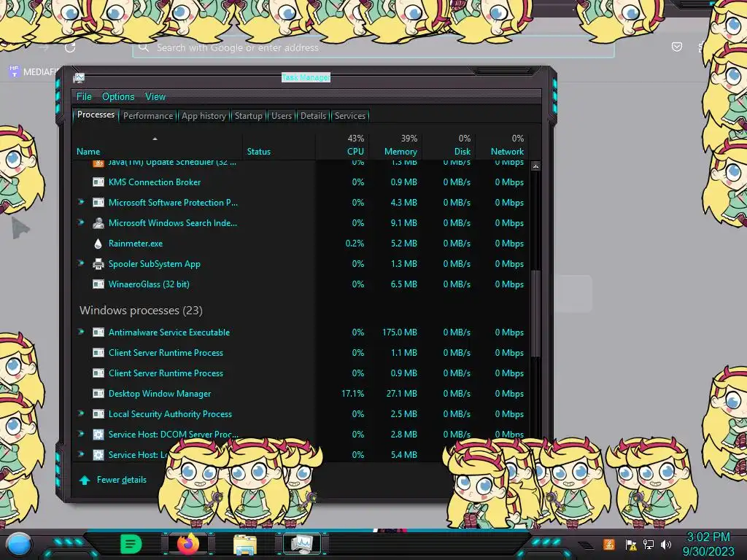This screenshot has height=560, width=747.
Task: Click the process list vertical scrollbar thumb
Action: pyautogui.click(x=535, y=314)
